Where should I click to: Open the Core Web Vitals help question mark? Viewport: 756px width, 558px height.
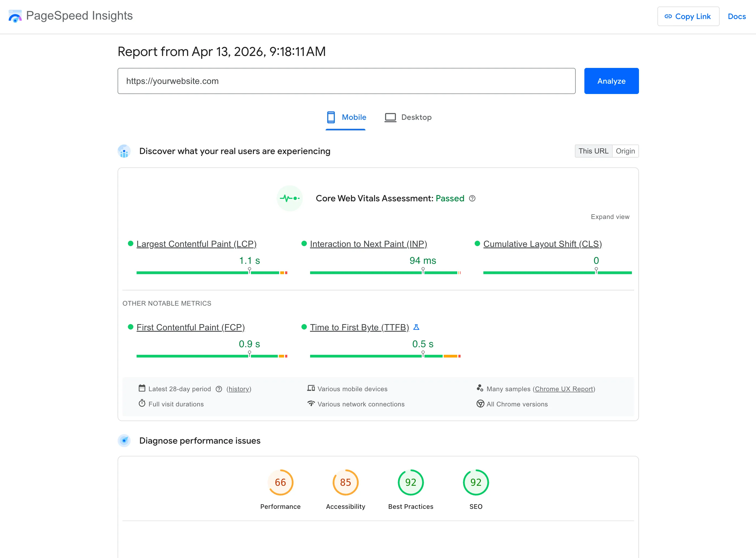[x=472, y=199]
